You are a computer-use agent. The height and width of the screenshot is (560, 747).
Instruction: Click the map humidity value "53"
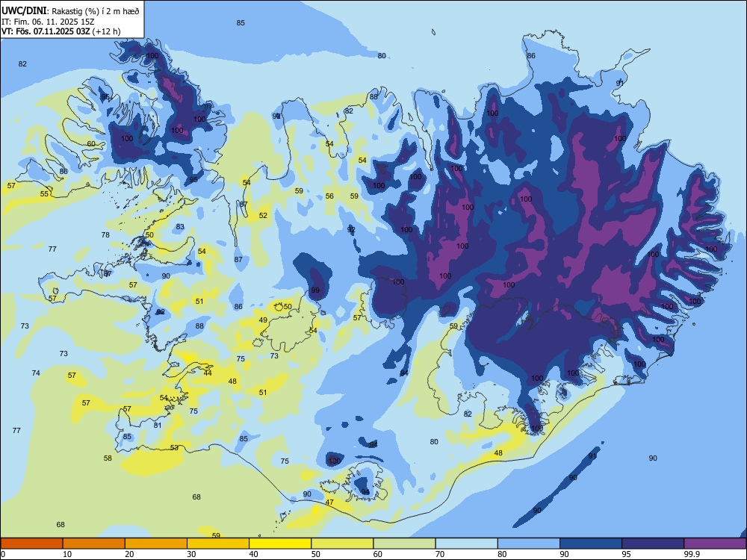coord(174,447)
